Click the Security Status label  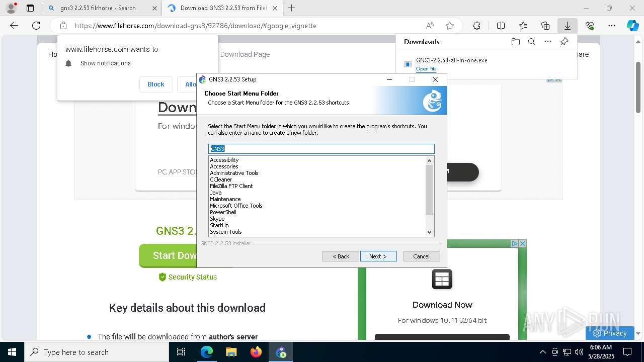click(x=193, y=277)
